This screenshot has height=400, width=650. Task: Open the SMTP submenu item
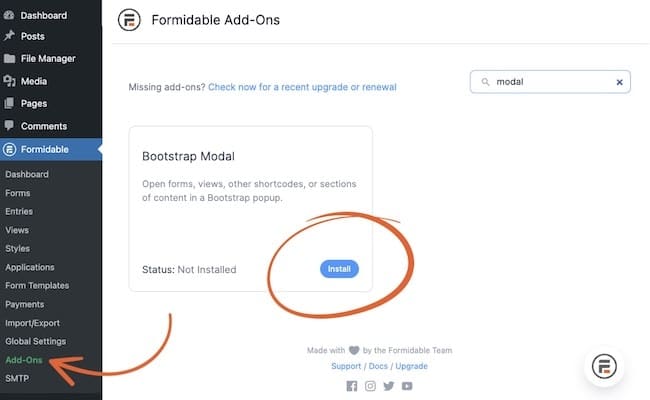tap(17, 378)
